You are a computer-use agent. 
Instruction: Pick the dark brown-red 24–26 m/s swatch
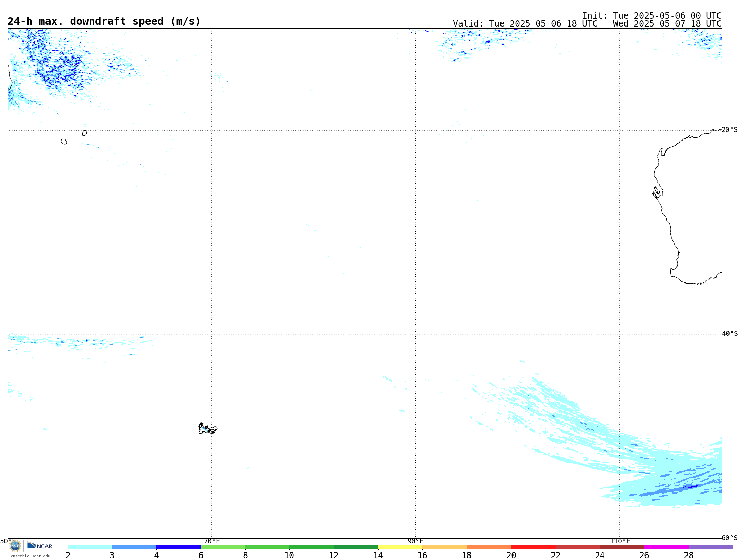pyautogui.click(x=622, y=547)
